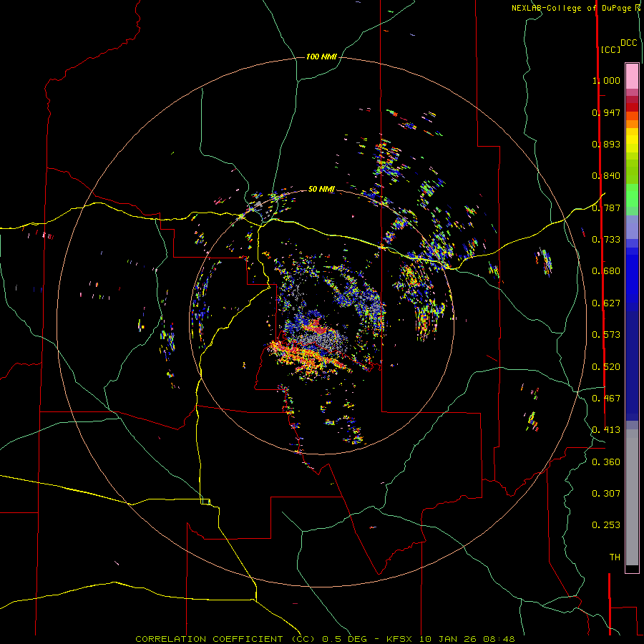Pick the light pink segment at color bar top

point(632,77)
